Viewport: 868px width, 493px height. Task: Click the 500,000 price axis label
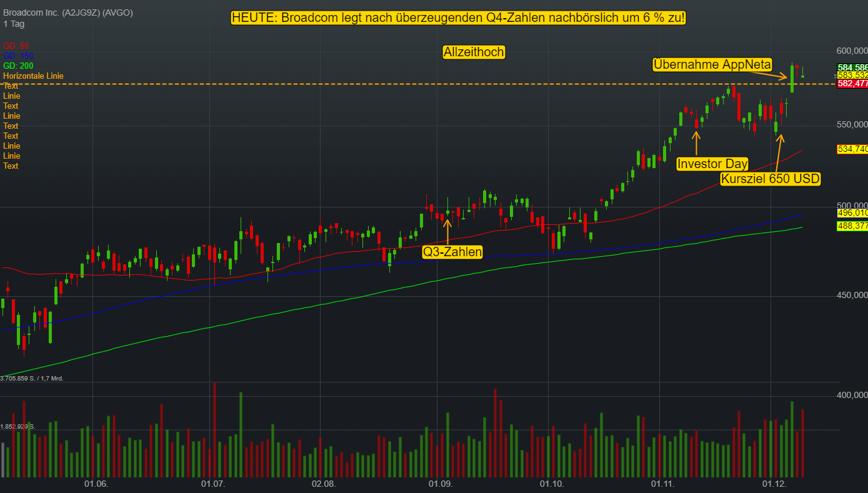pos(852,206)
